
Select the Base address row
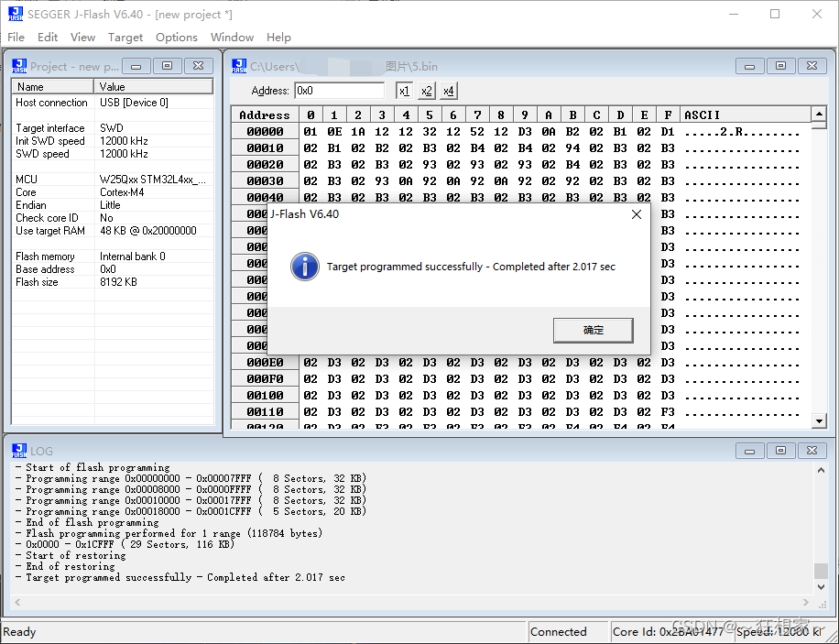point(113,270)
